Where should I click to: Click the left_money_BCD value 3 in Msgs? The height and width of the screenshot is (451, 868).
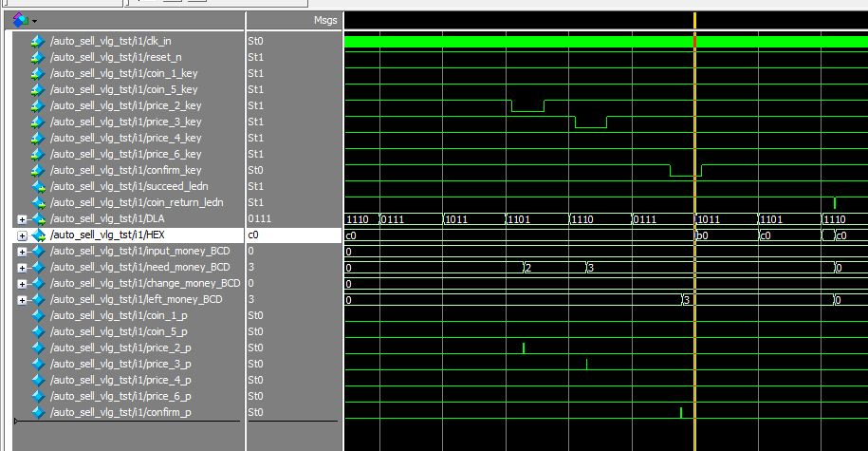250,299
